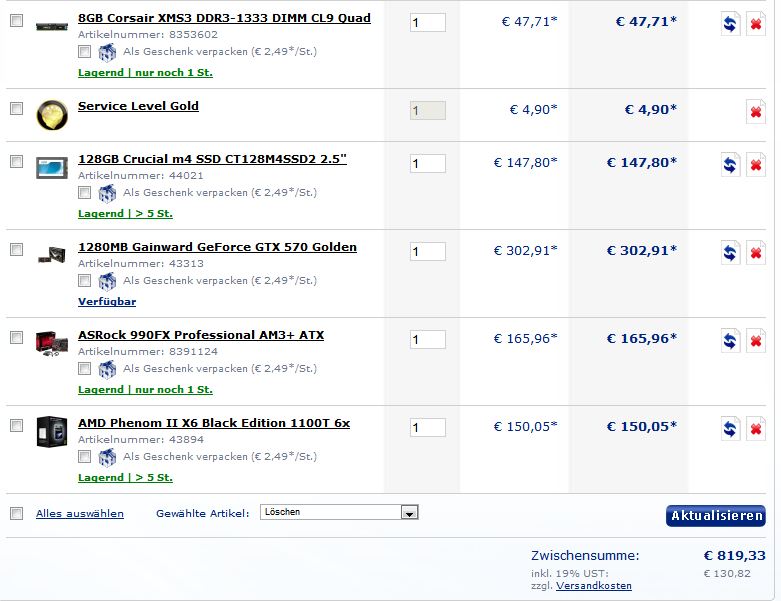Screen dimensions: 781x601
Task: Click Verfügbar availability for Gainward GTX 570
Action: coord(107,302)
